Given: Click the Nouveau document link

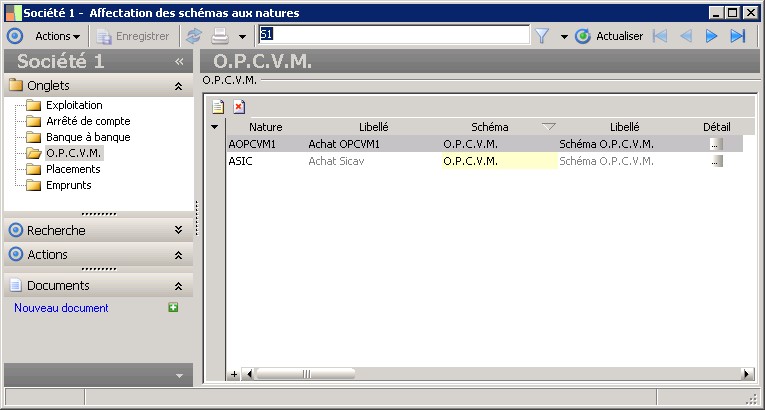Looking at the screenshot, I should click(x=61, y=308).
